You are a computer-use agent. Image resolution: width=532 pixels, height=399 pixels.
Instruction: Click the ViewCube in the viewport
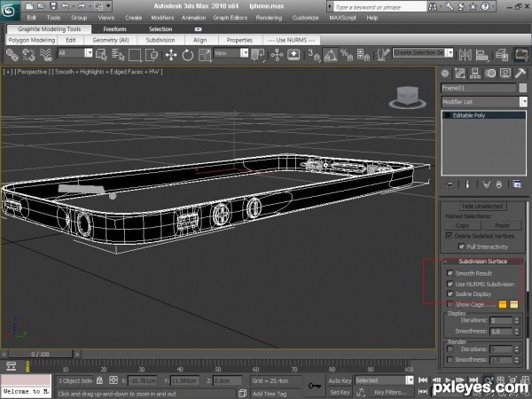point(408,98)
